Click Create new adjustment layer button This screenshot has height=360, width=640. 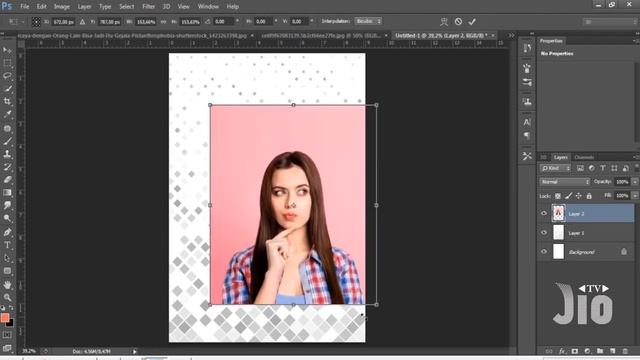(587, 351)
